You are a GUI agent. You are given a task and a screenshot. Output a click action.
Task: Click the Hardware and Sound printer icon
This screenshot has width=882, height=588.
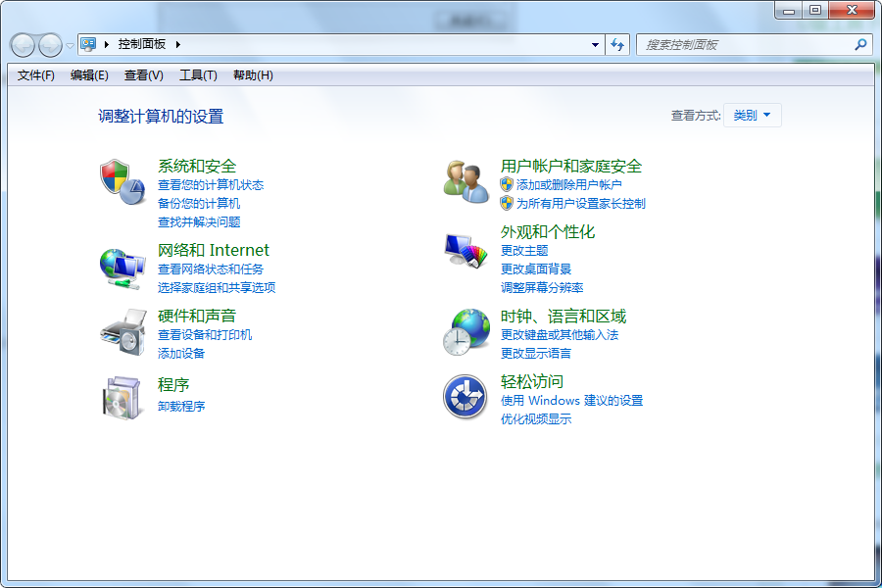pyautogui.click(x=122, y=332)
